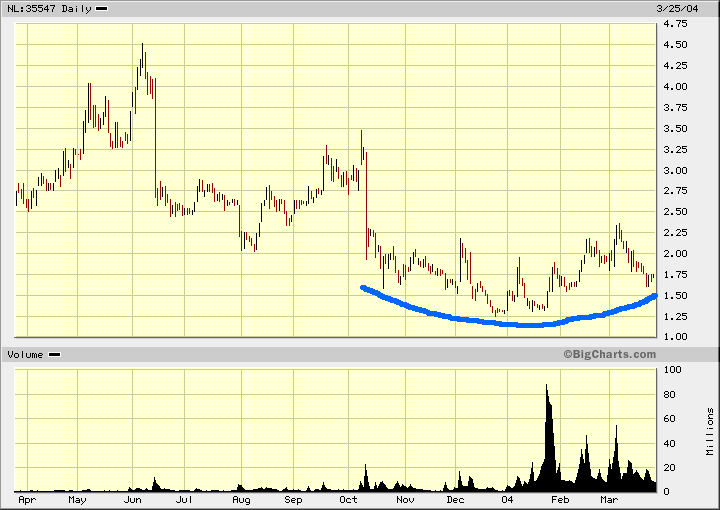Click the 3/25/04 date label
This screenshot has height=510, width=720.
pyautogui.click(x=686, y=9)
